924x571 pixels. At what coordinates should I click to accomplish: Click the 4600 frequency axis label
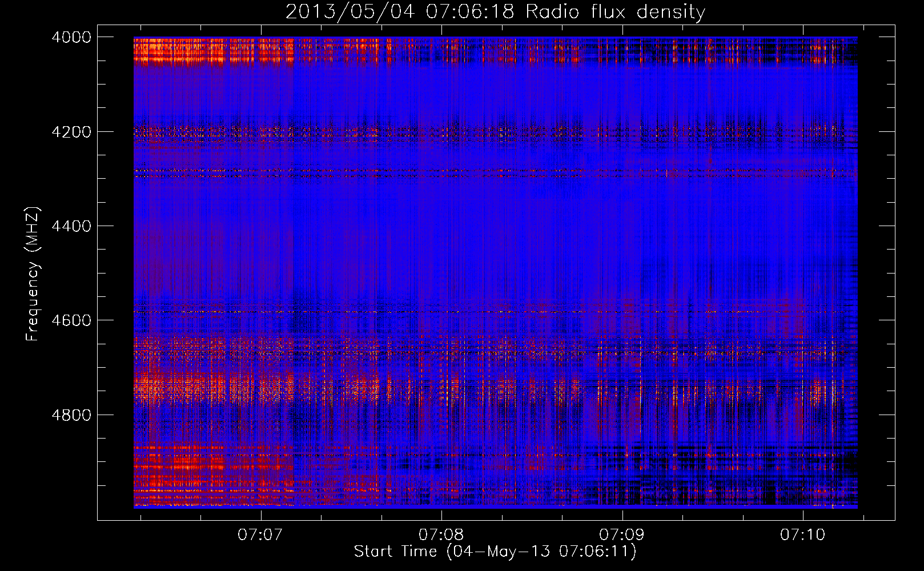tap(71, 320)
